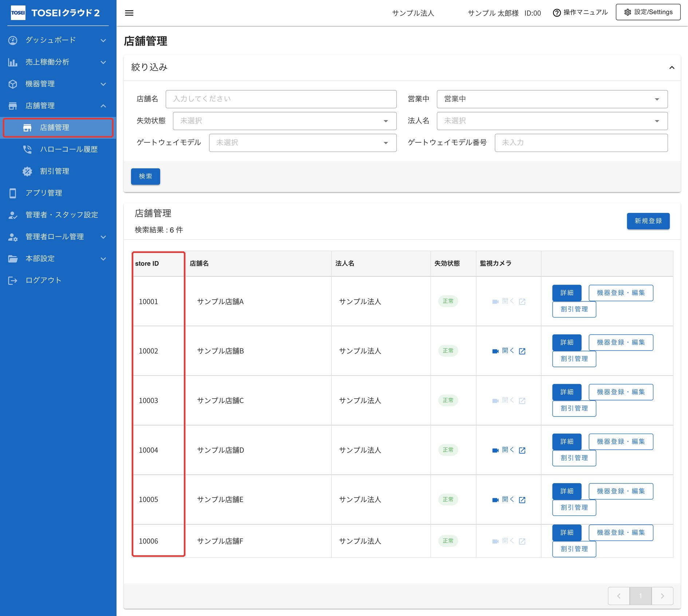Click the folder icon for 本部設定
Image resolution: width=688 pixels, height=616 pixels.
[13, 258]
